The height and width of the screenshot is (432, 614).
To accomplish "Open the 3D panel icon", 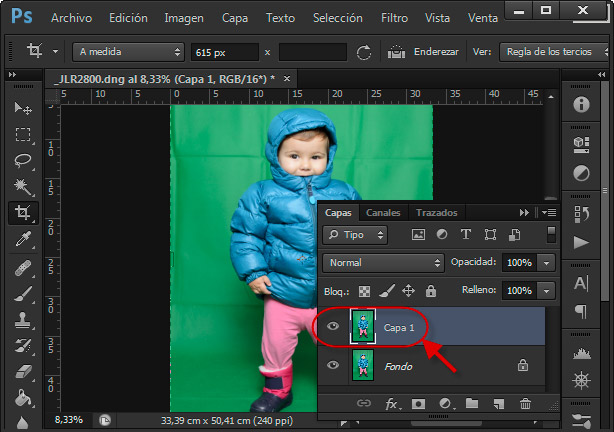I will point(581,144).
